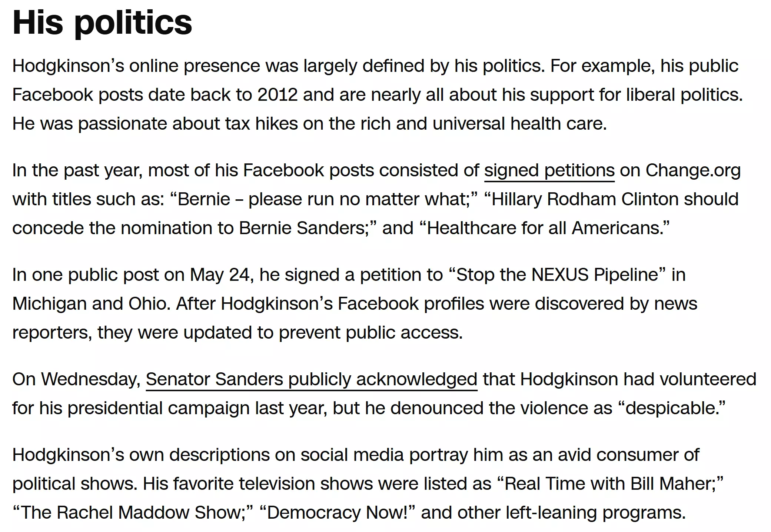Click the year "2012" in first paragraph
771x532 pixels.
[278, 95]
